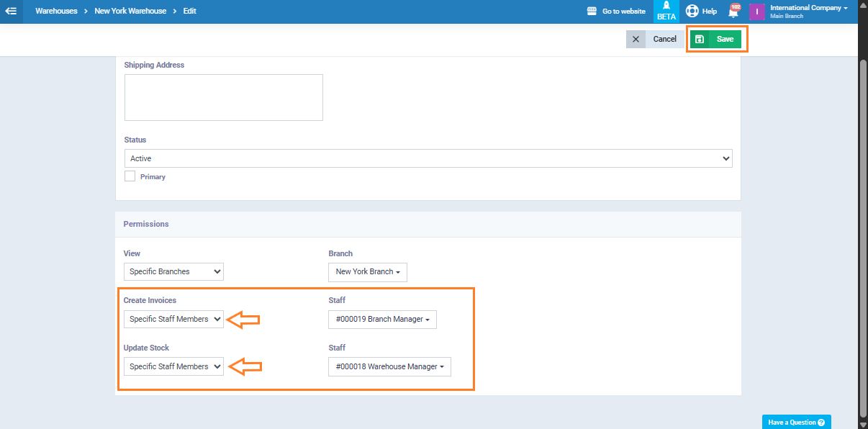This screenshot has width=868, height=429.
Task: Click the purple company avatar icon
Action: pos(756,12)
